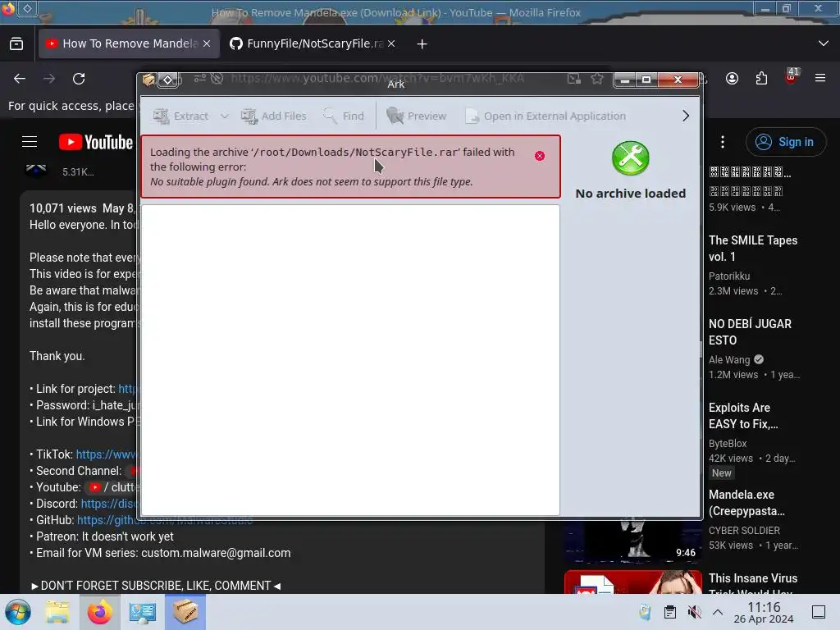Image resolution: width=840 pixels, height=630 pixels.
Task: Click the Firefox titlebar pin icon
Action: [27, 8]
